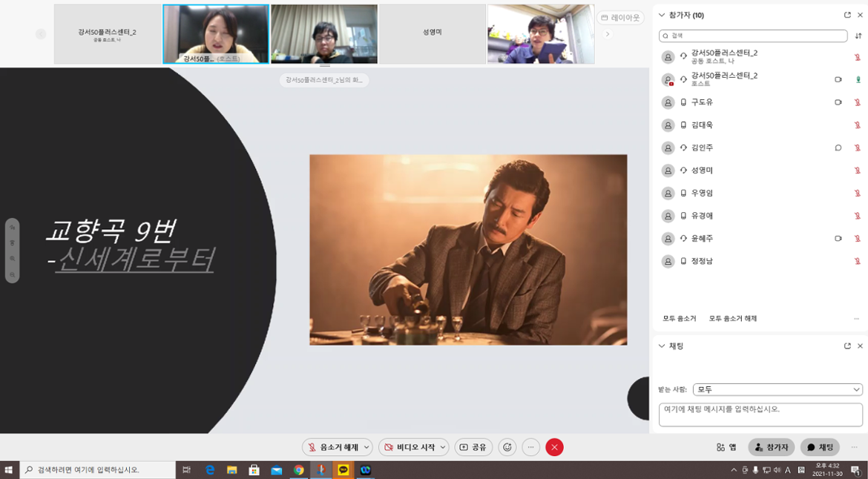This screenshot has height=479, width=868.
Task: Click the screen share indicator label above the slide
Action: click(324, 80)
